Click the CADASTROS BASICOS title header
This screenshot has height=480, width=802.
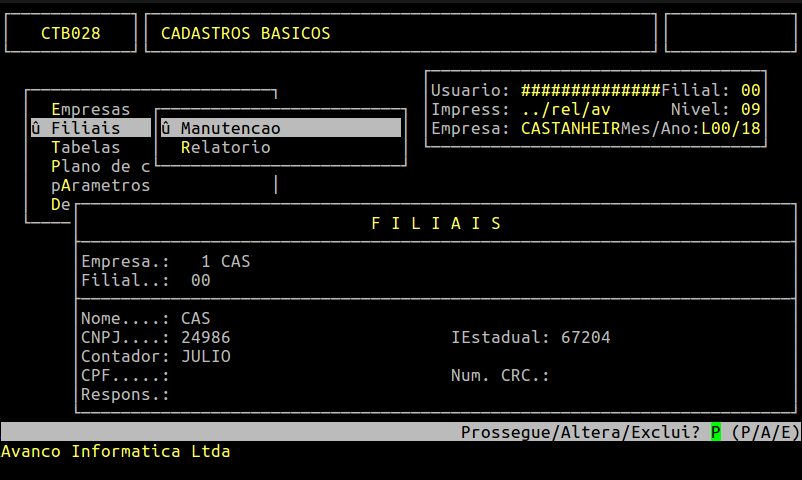(245, 33)
